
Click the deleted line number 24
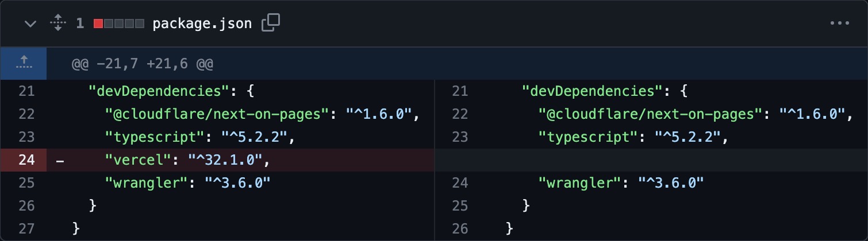[x=26, y=160]
